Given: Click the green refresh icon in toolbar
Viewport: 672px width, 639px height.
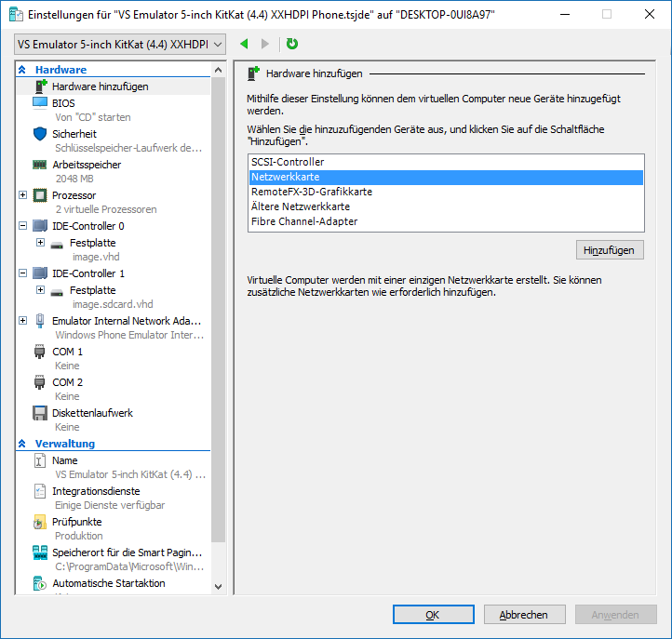Looking at the screenshot, I should pyautogui.click(x=292, y=44).
